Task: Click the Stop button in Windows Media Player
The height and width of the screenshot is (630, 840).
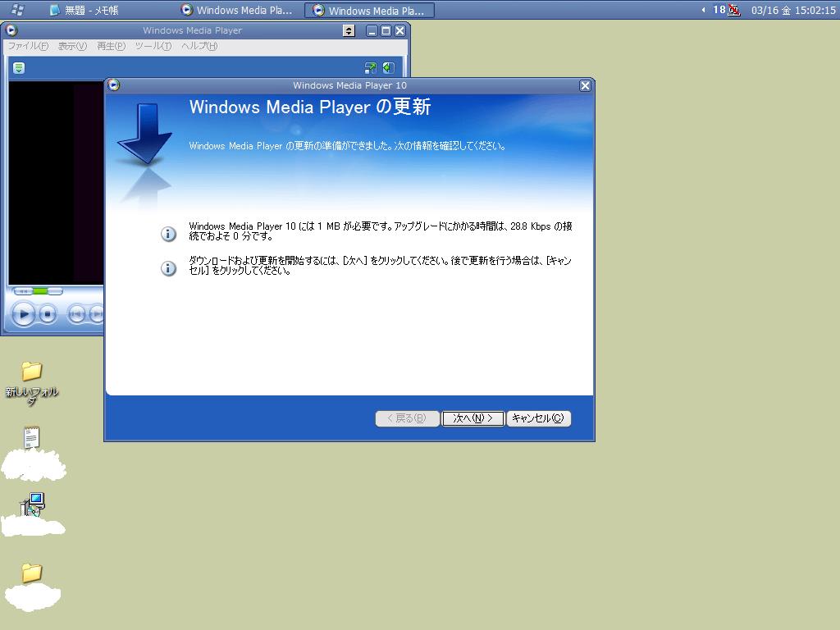Action: (48, 314)
